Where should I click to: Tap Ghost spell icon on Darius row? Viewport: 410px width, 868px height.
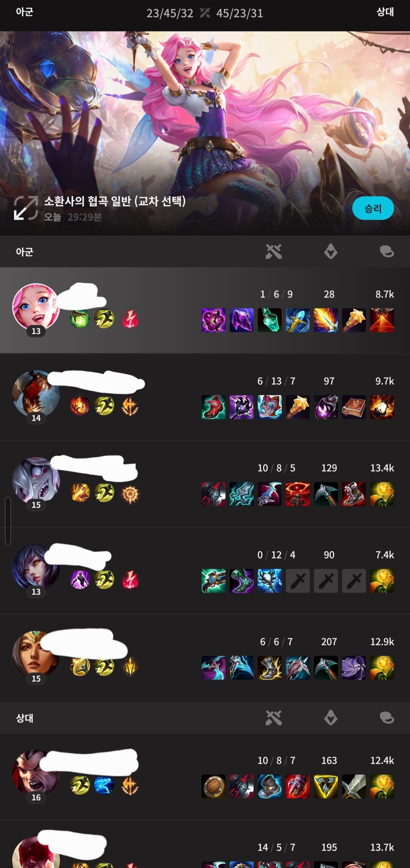pos(104,785)
